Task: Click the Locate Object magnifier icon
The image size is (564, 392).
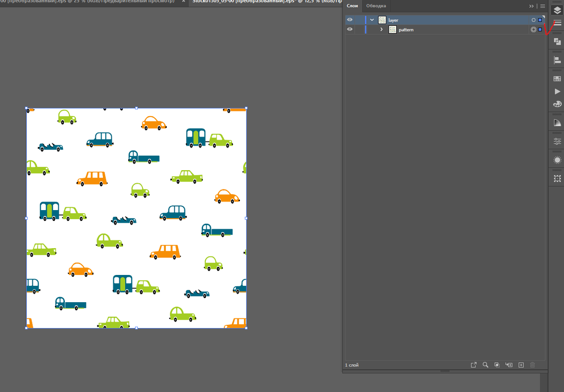Action: [x=485, y=365]
